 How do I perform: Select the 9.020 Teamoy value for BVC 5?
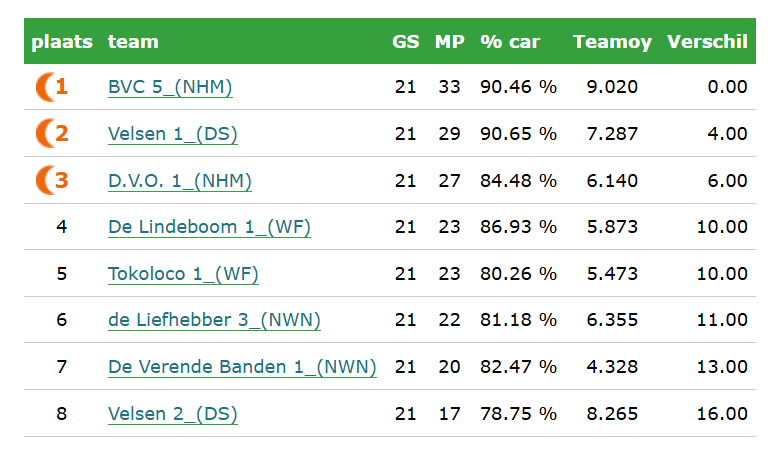pyautogui.click(x=612, y=87)
